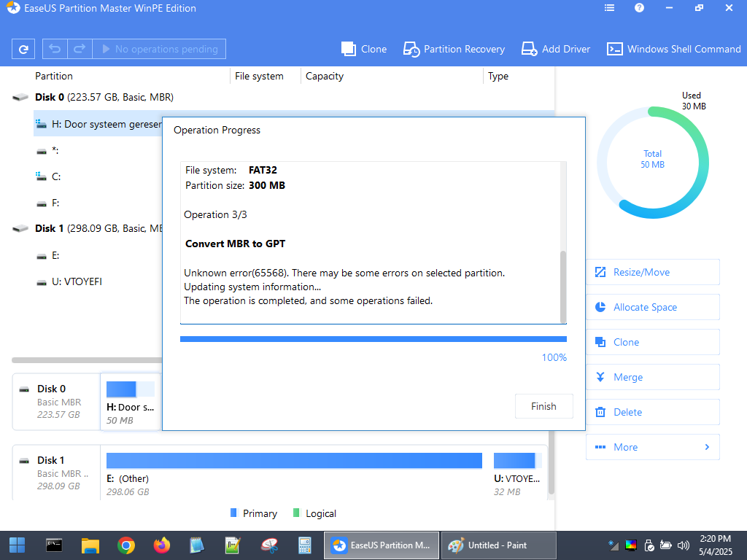
Task: Open File Explorer from taskbar
Action: [x=90, y=545]
